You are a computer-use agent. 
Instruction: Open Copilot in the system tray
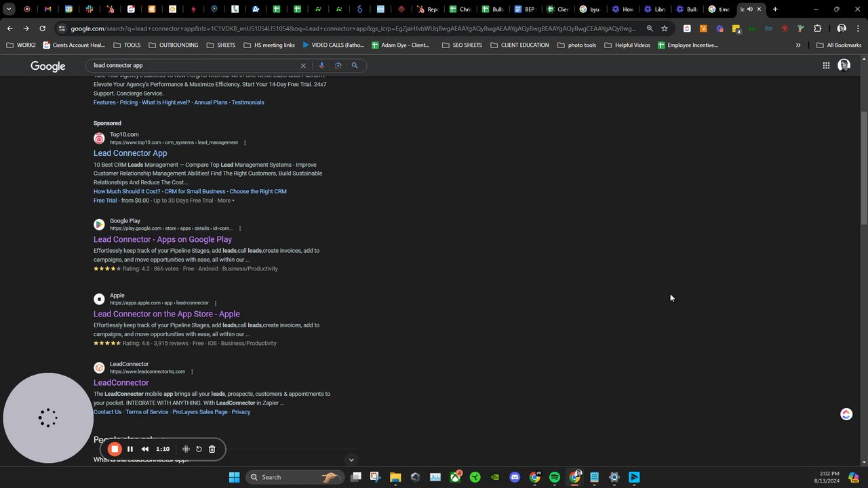coord(854,477)
